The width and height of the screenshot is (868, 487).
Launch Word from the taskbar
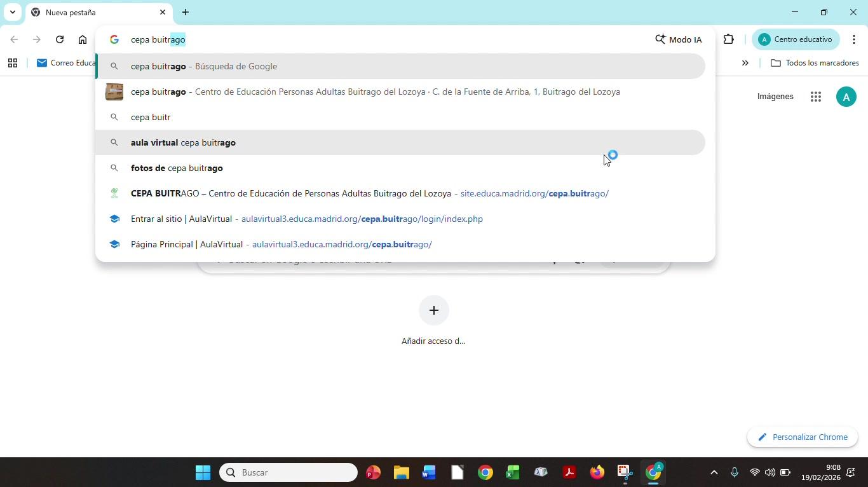[x=429, y=472]
